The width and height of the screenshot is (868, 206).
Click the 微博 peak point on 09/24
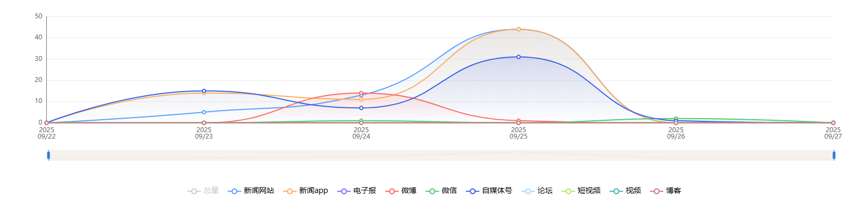pyautogui.click(x=361, y=93)
